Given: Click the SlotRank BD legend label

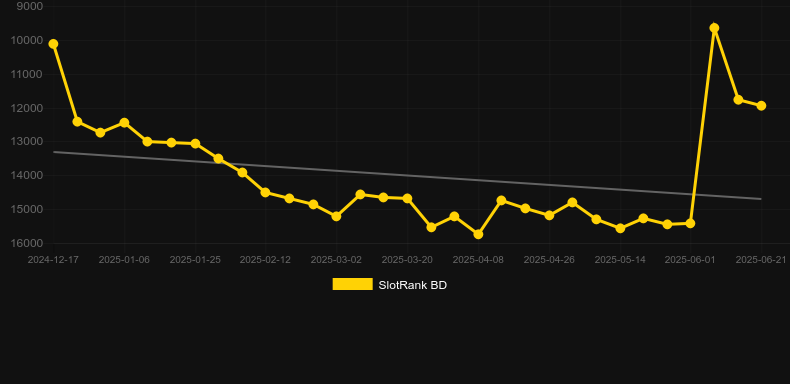Looking at the screenshot, I should pyautogui.click(x=413, y=285).
